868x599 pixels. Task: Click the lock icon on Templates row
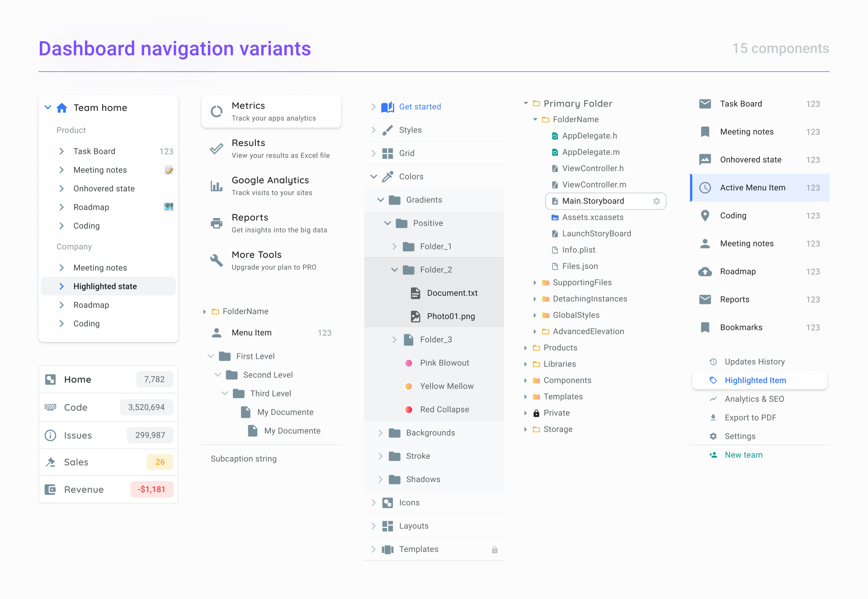[495, 550]
